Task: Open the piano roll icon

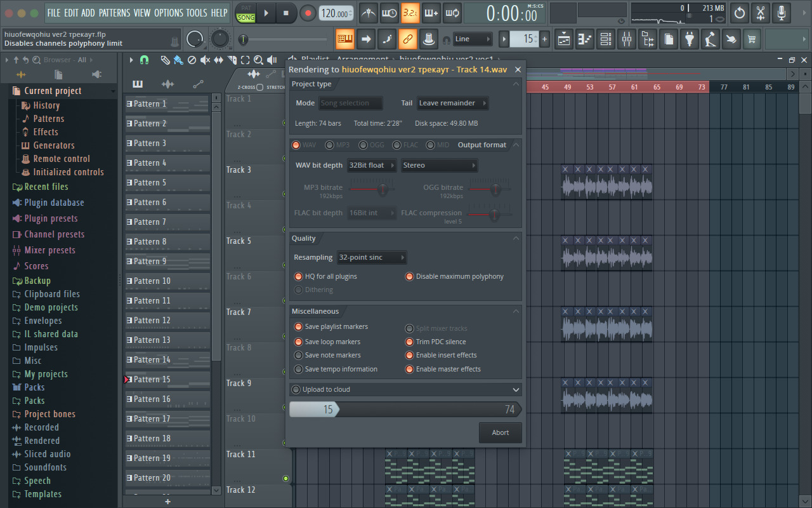Action: click(585, 39)
